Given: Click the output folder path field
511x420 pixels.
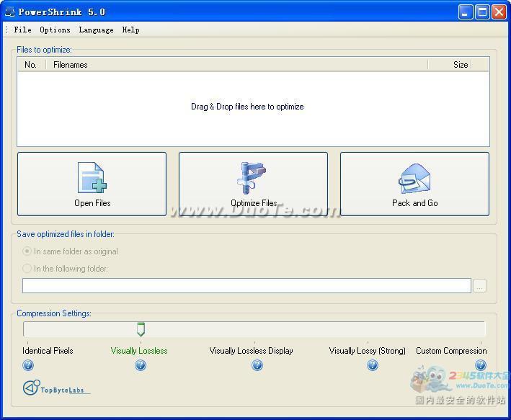Looking at the screenshot, I should click(x=246, y=285).
